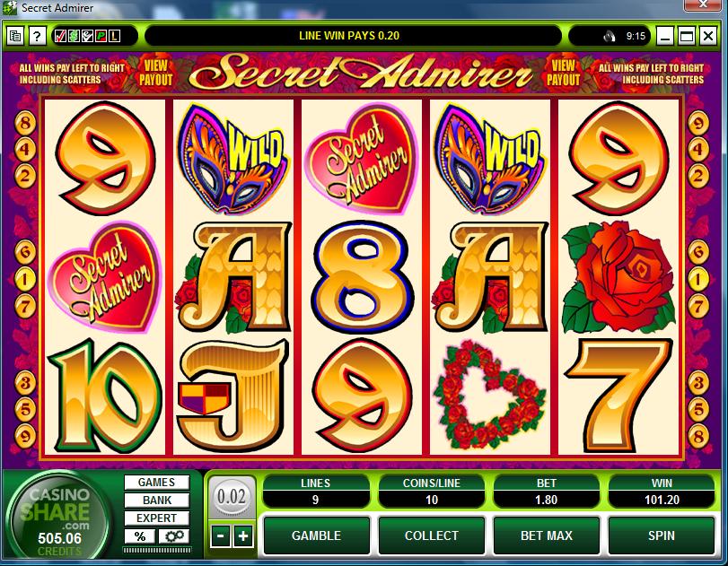Toggle payline 9 marker at top right
The height and width of the screenshot is (566, 728).
tap(697, 124)
